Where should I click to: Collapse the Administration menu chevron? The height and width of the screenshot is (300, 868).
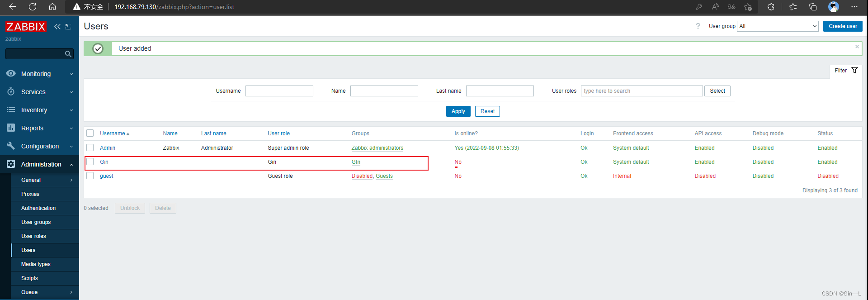coord(71,164)
